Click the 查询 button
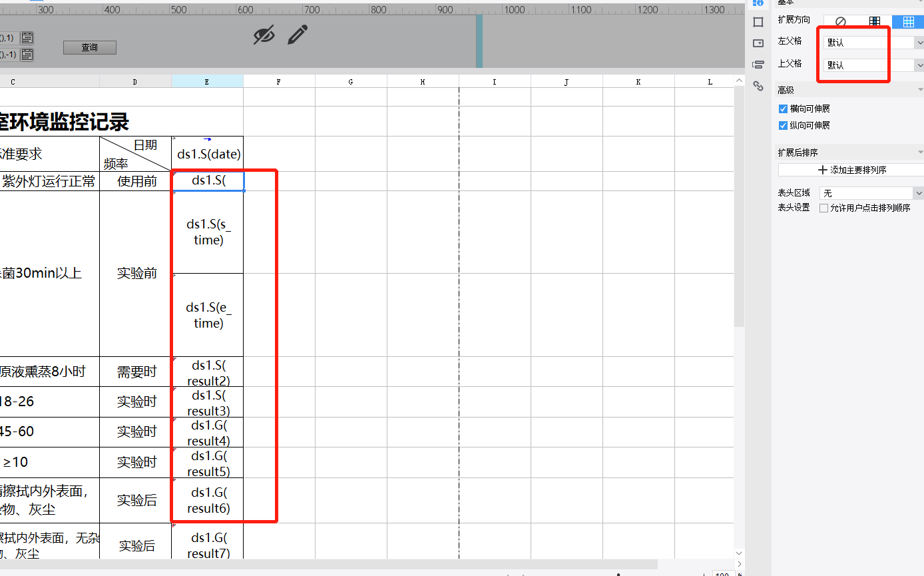Screen dimensions: 924x576 coord(90,47)
